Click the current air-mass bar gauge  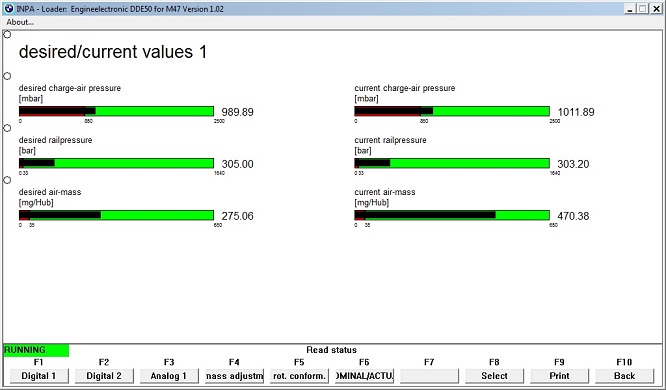click(x=452, y=215)
